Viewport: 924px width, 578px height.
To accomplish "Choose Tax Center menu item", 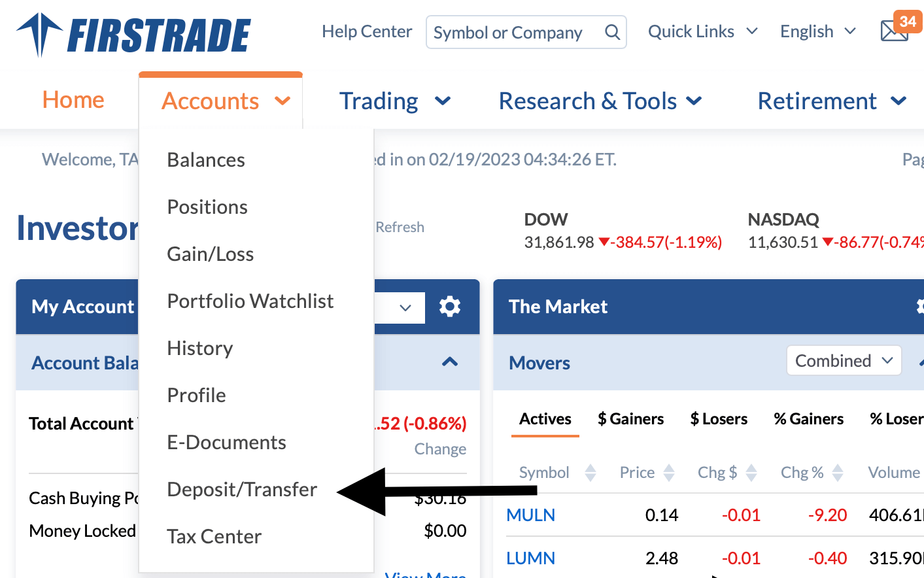I will click(214, 536).
